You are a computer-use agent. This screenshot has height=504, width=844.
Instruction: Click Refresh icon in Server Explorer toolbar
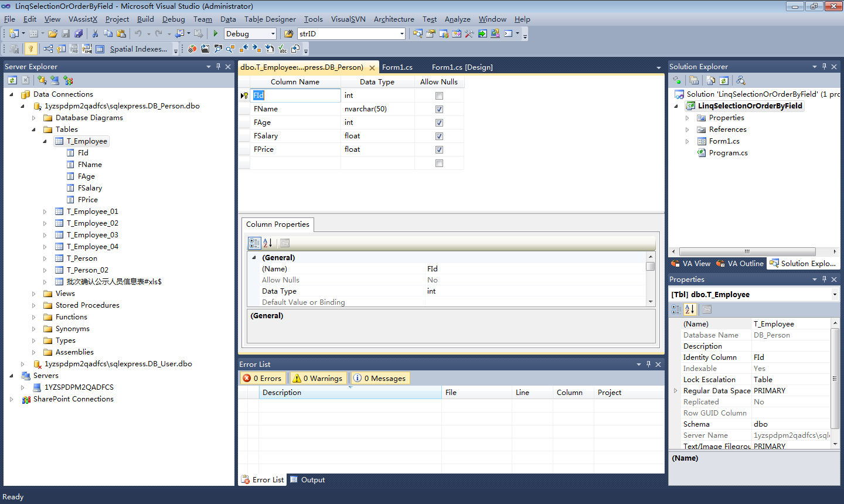(x=12, y=80)
